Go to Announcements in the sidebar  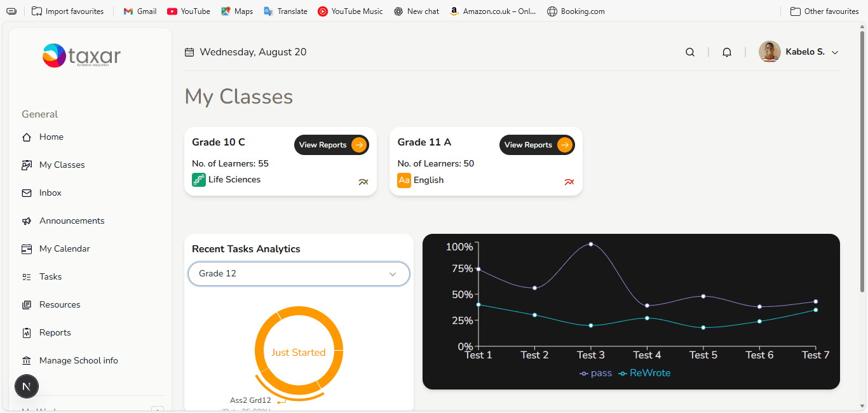[x=71, y=220]
